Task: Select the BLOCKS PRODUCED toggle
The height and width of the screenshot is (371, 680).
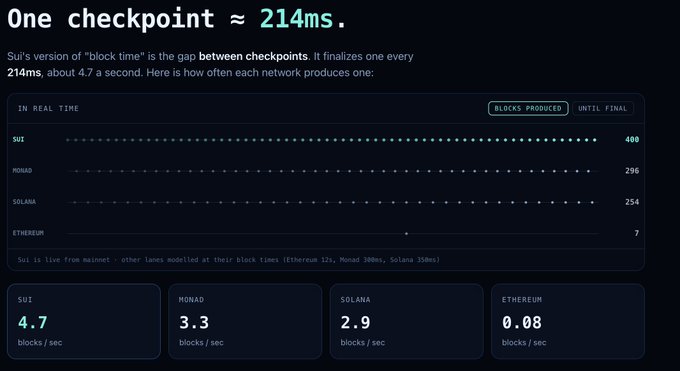Action: pos(528,108)
